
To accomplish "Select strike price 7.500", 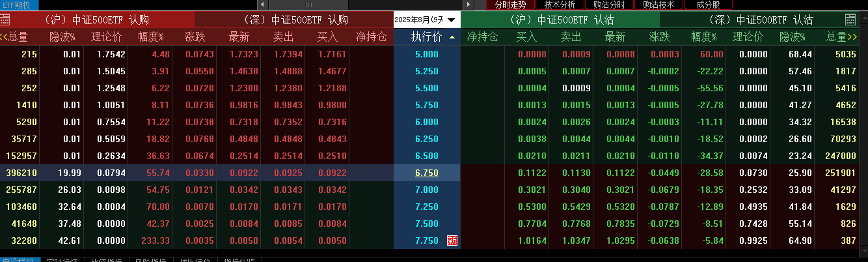I will (x=426, y=224).
